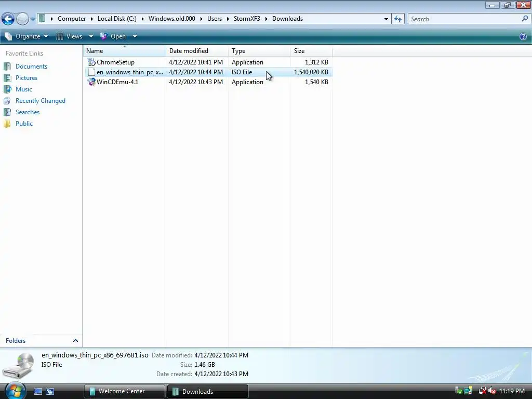Click the Open toolbar button

(113, 36)
